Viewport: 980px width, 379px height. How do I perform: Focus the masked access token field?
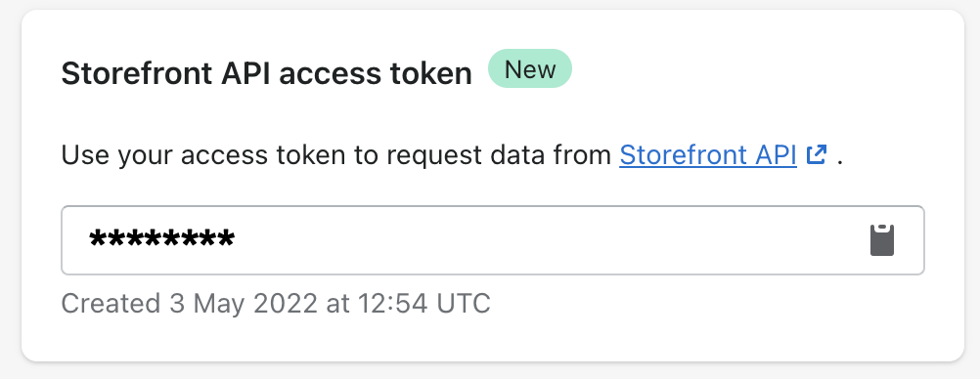pyautogui.click(x=493, y=240)
